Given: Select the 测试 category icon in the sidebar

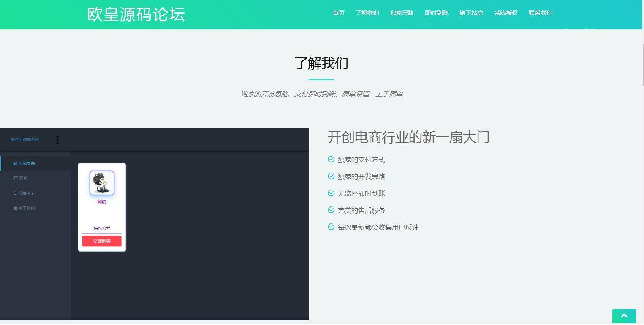Looking at the screenshot, I should click(x=15, y=178).
